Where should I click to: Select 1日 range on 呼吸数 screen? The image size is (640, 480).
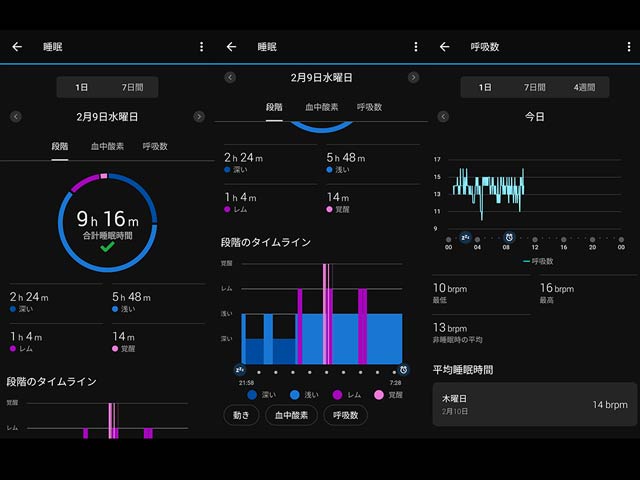pyautogui.click(x=485, y=87)
